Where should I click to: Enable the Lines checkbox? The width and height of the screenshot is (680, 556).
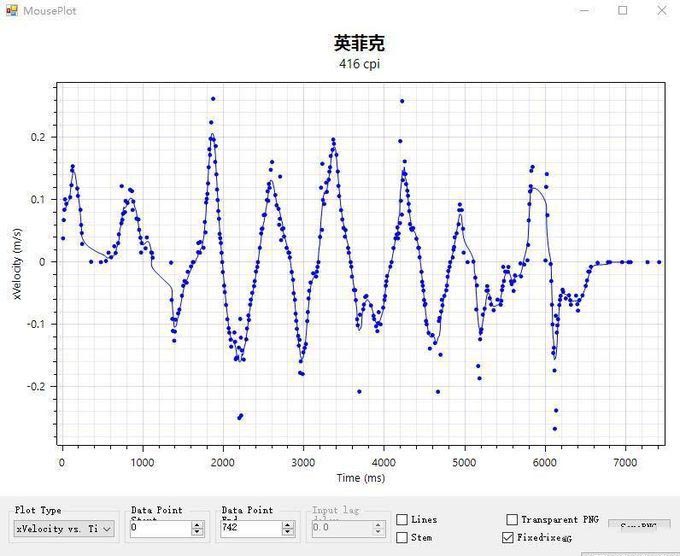[x=402, y=519]
